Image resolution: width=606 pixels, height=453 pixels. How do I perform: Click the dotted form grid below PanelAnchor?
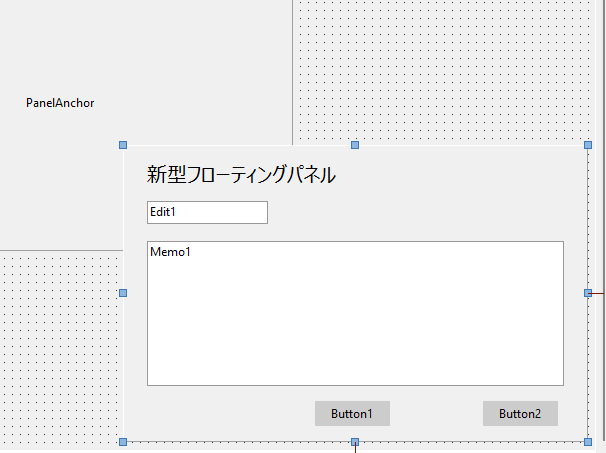[x=60, y=350]
